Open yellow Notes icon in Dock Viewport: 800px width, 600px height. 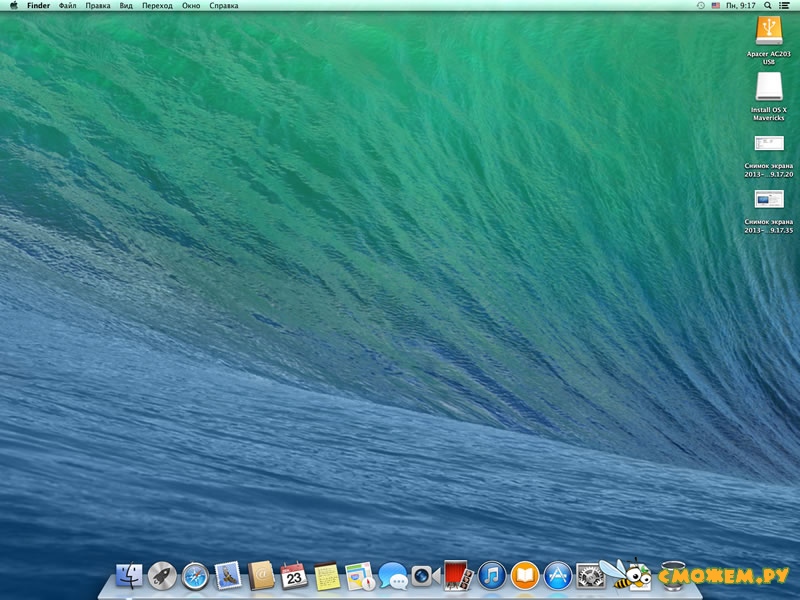coord(327,576)
